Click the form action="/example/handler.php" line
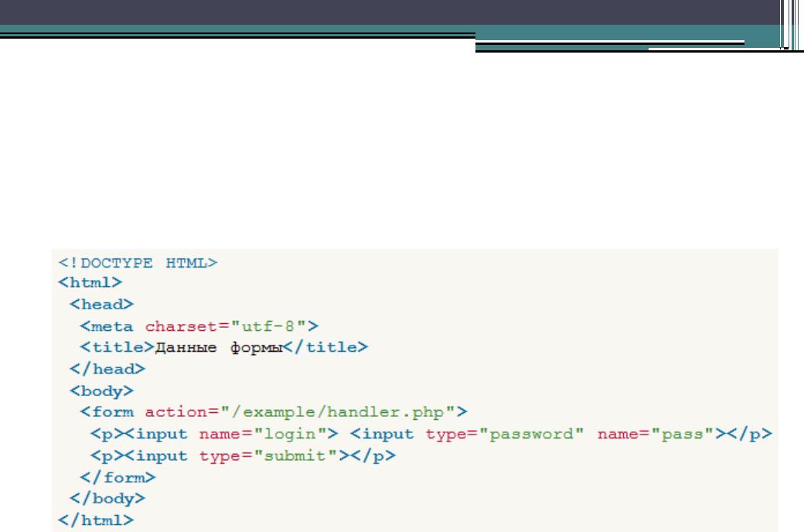Screen dimensions: 804x532 pos(274,412)
